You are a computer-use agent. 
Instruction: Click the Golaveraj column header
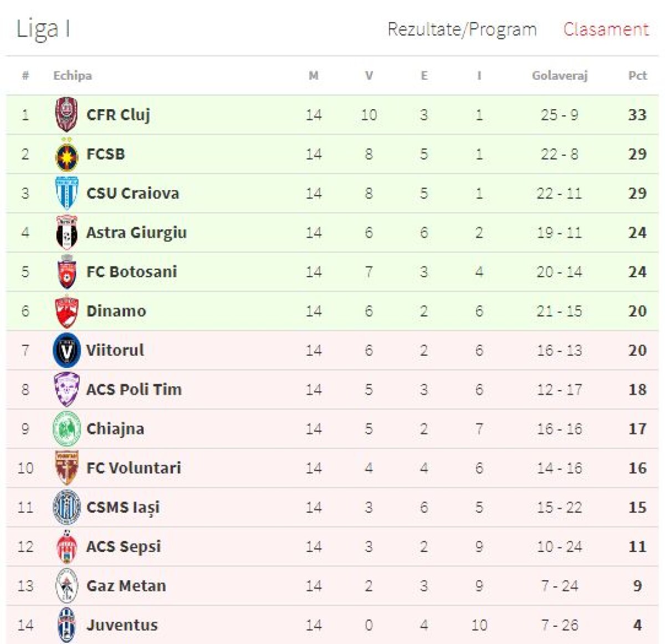click(559, 75)
